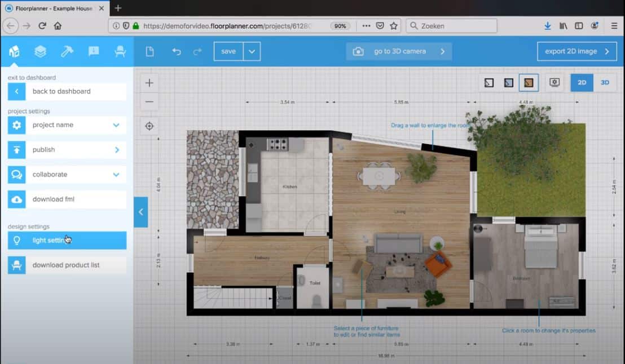The width and height of the screenshot is (625, 364).
Task: Select the gray sofa in living room
Action: click(398, 243)
